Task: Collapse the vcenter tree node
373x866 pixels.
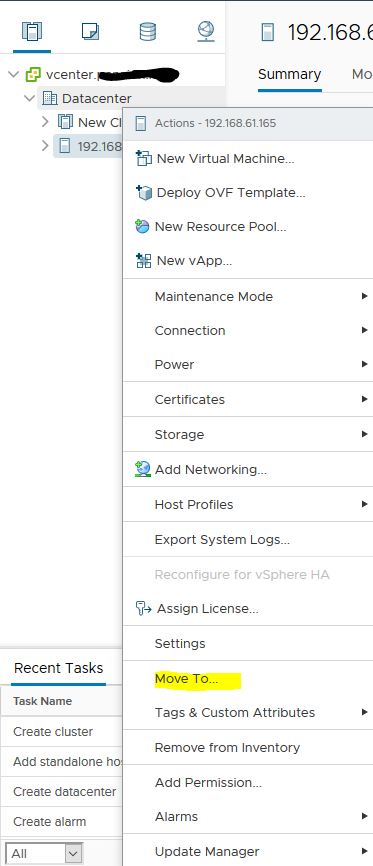Action: point(14,75)
